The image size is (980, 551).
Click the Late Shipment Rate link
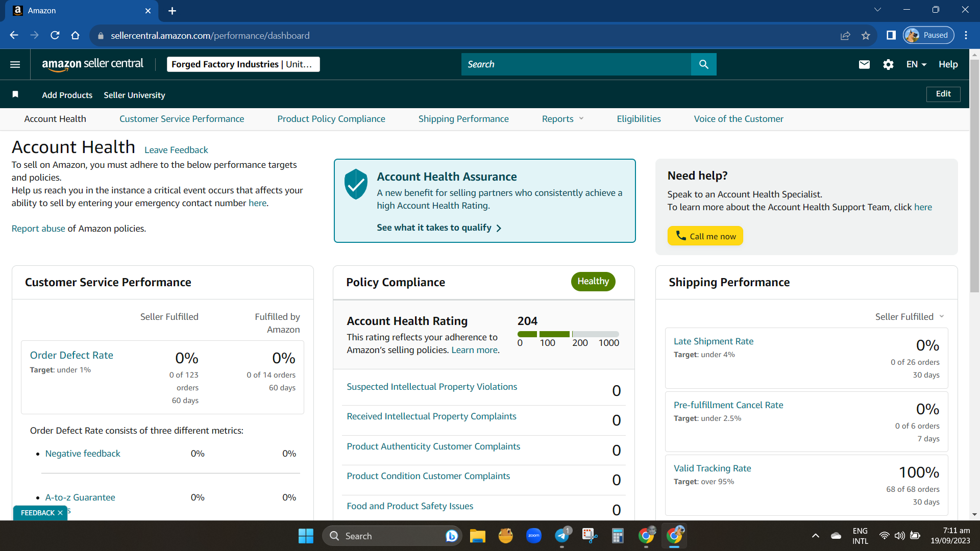coord(714,341)
